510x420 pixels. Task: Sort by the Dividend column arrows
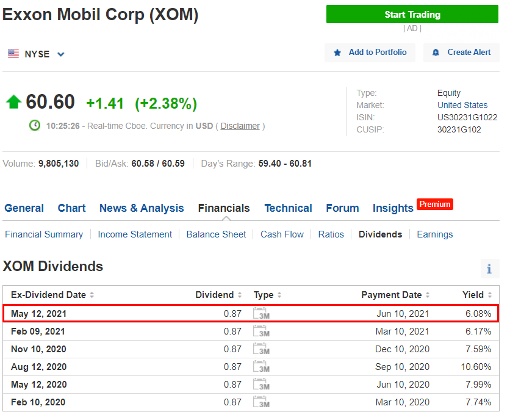coord(239,295)
